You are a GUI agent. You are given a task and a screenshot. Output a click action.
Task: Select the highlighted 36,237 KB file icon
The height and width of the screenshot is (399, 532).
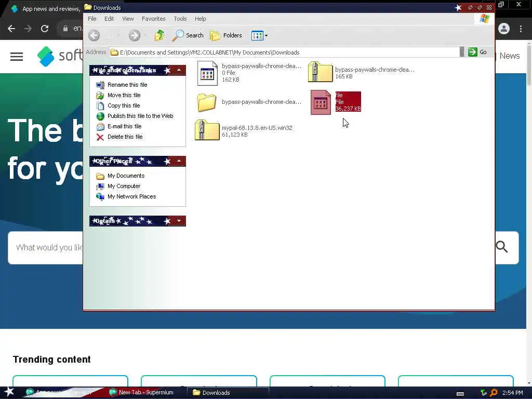click(x=321, y=102)
